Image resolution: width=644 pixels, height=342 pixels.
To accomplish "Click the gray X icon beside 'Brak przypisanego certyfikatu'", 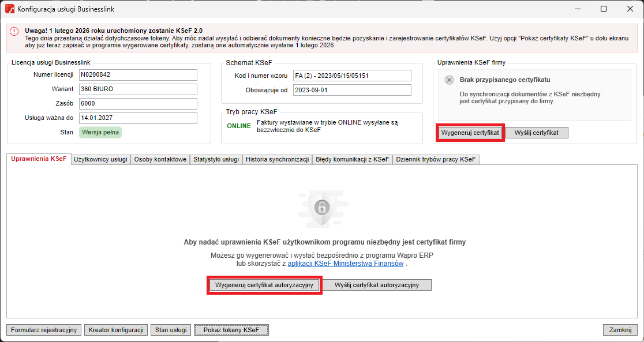I will (x=450, y=80).
